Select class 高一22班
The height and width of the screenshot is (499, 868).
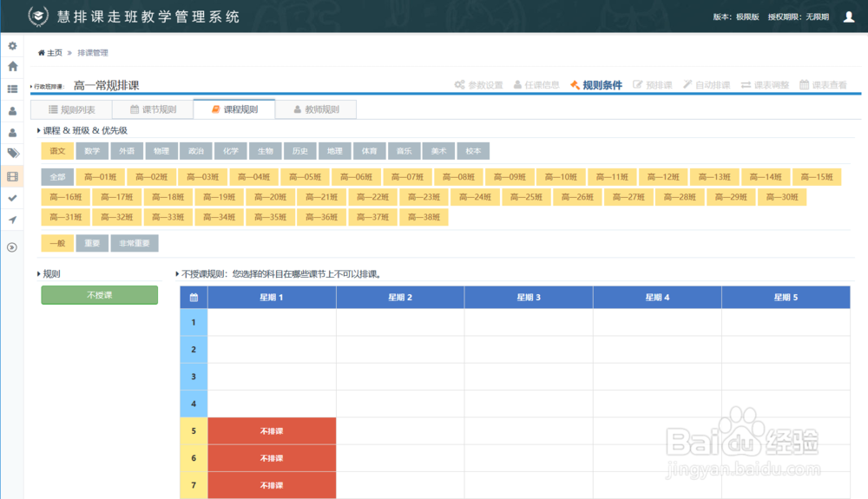372,197
